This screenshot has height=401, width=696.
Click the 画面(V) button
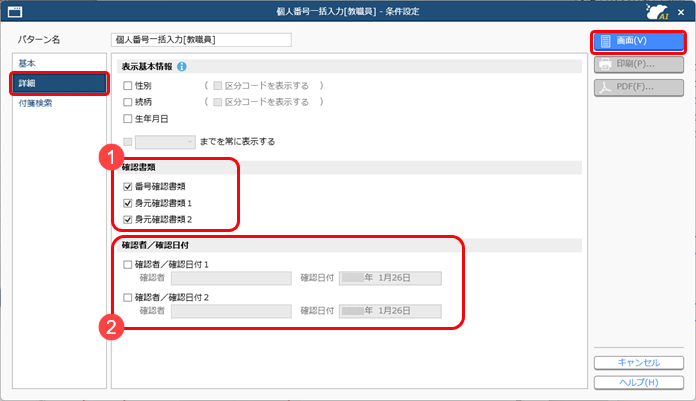638,41
